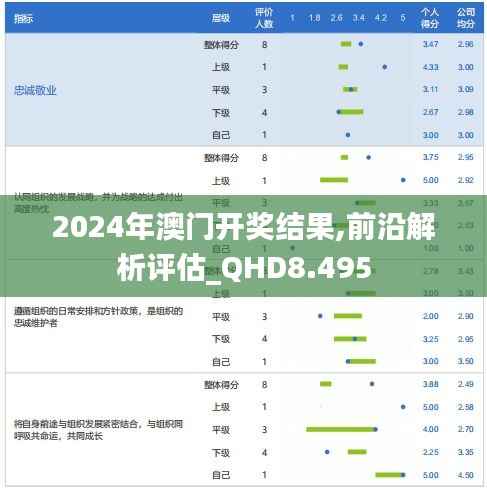This screenshot has height=492, width=487.
Task: Click the 1.8 scale label in header
Action: point(314,18)
